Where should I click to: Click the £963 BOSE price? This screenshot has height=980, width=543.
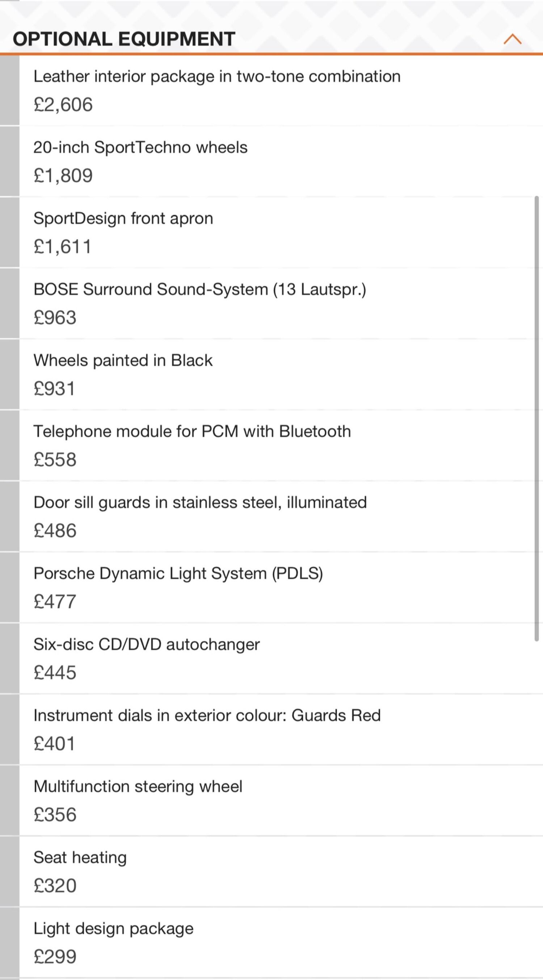pyautogui.click(x=55, y=317)
